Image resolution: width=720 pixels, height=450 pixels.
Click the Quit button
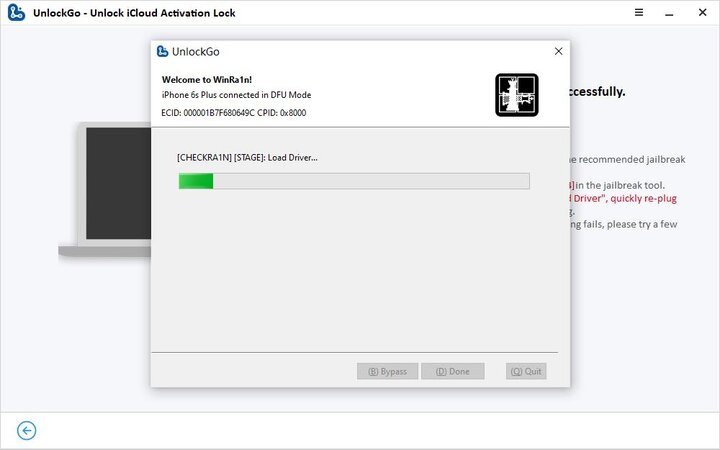[x=526, y=371]
